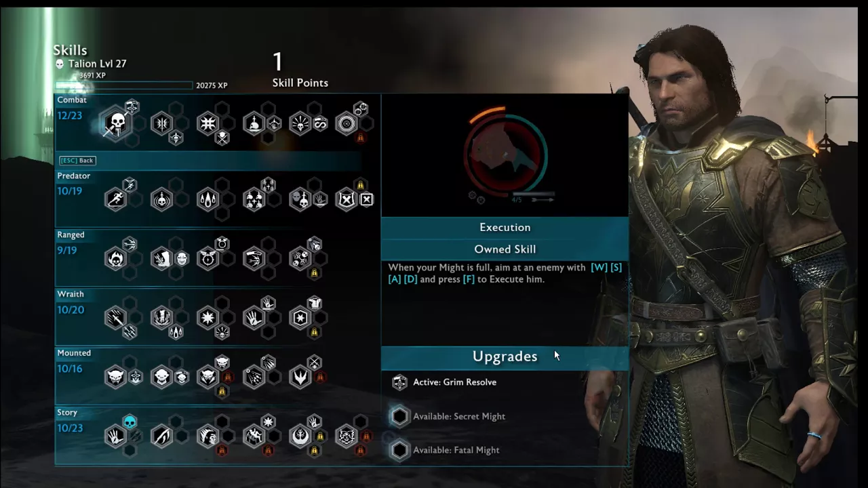Click the glowing blue skull upgrade in Story

tap(130, 422)
